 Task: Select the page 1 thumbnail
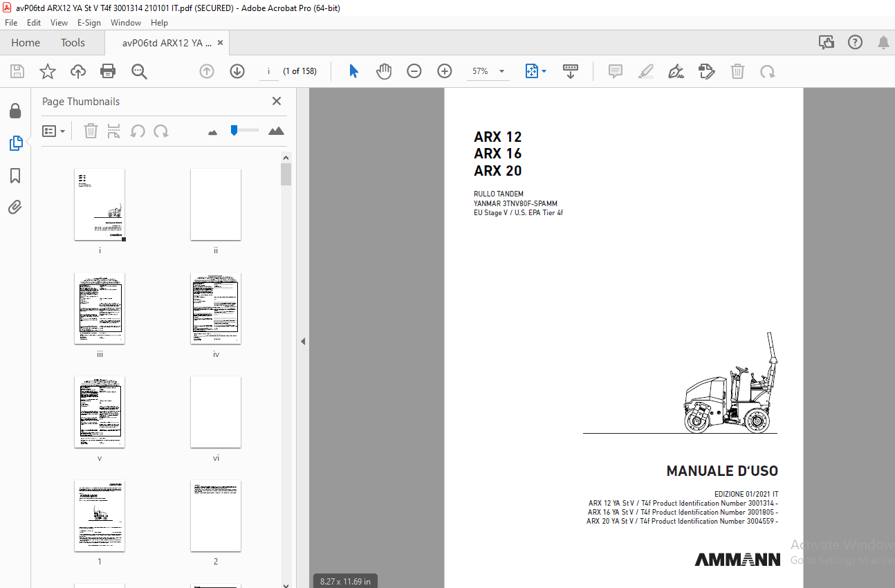coord(100,516)
